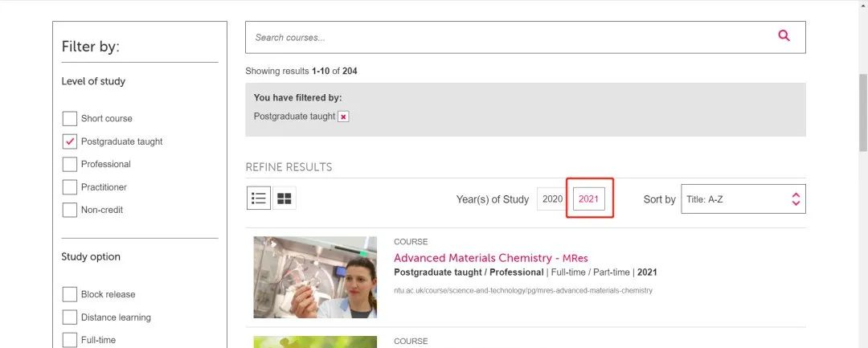Click the Advanced Materials Chemistry course thumbnail
Image resolution: width=868 pixels, height=348 pixels.
click(315, 277)
